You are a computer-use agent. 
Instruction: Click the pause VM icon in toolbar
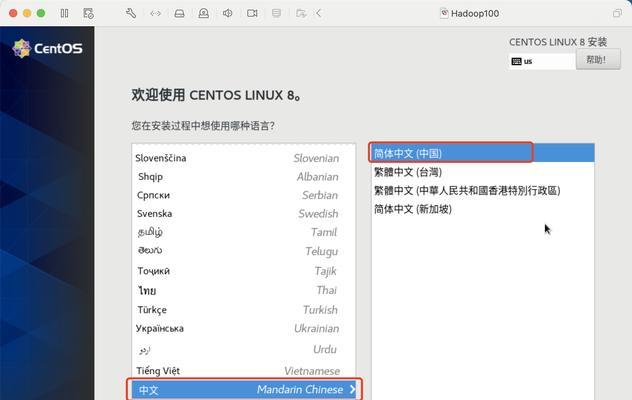tap(64, 13)
